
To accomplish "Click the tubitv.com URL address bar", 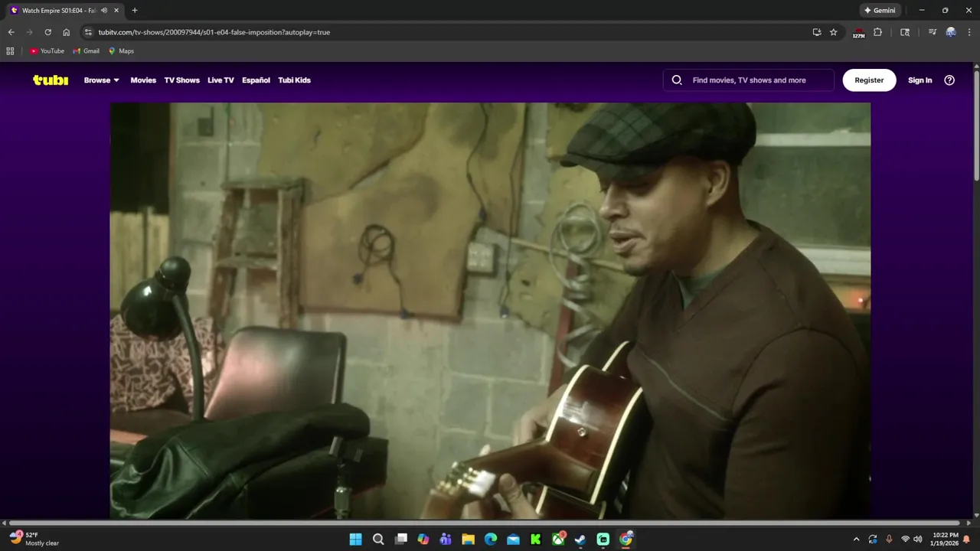I will pyautogui.click(x=444, y=32).
